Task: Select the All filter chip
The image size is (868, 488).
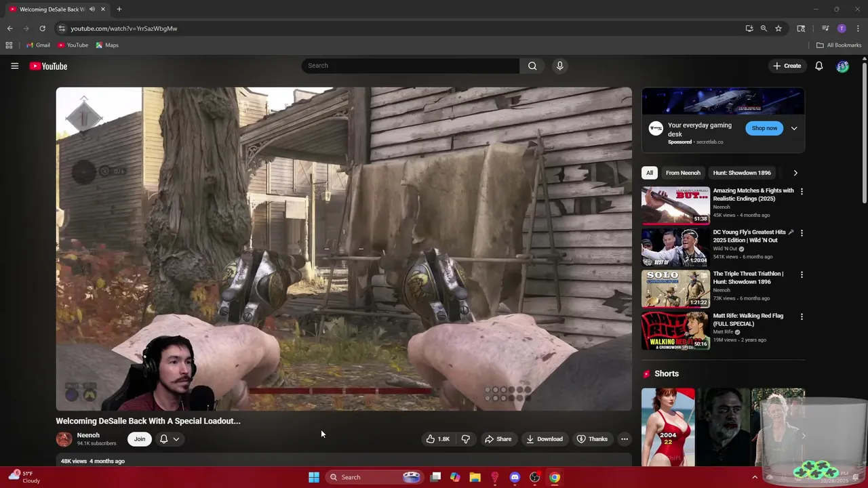Action: click(x=650, y=173)
